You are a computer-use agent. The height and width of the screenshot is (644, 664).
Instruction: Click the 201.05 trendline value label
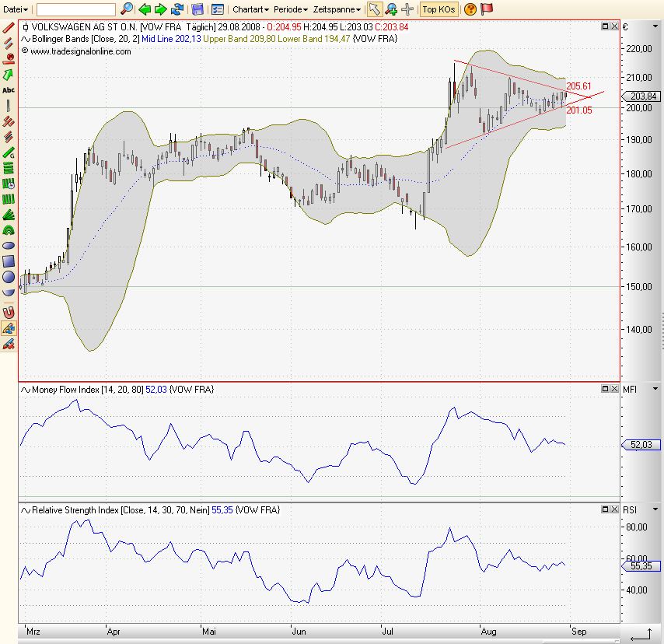tap(579, 110)
